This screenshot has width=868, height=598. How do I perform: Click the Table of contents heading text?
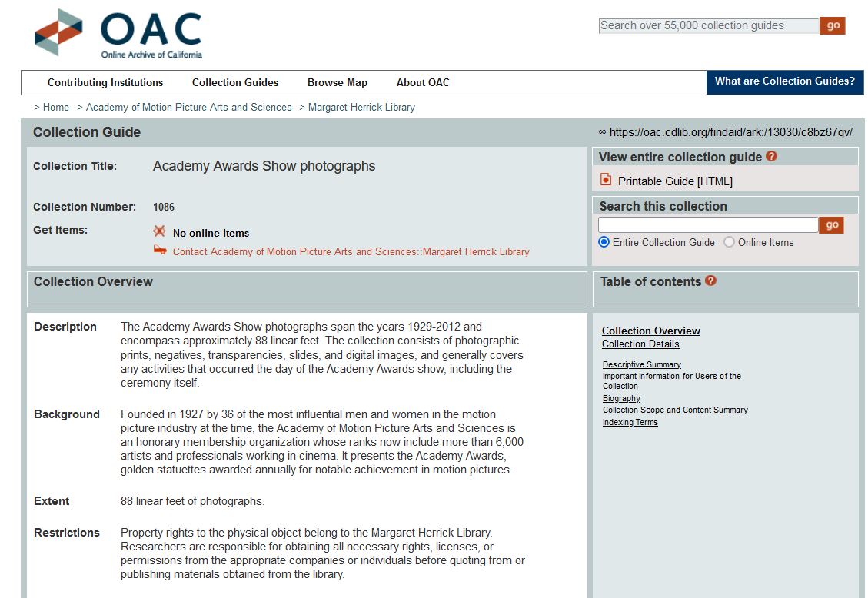651,281
